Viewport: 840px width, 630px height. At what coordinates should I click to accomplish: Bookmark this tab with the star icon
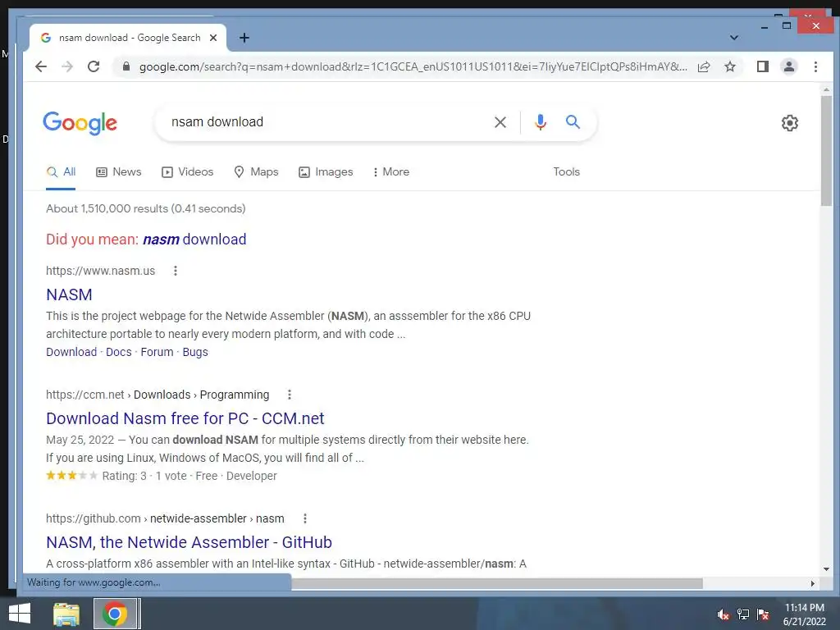click(729, 66)
